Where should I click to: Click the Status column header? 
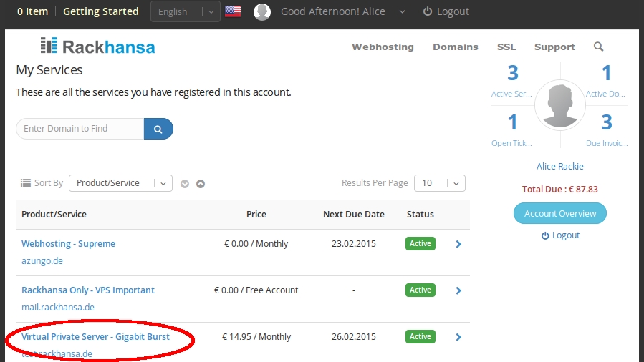tap(420, 214)
